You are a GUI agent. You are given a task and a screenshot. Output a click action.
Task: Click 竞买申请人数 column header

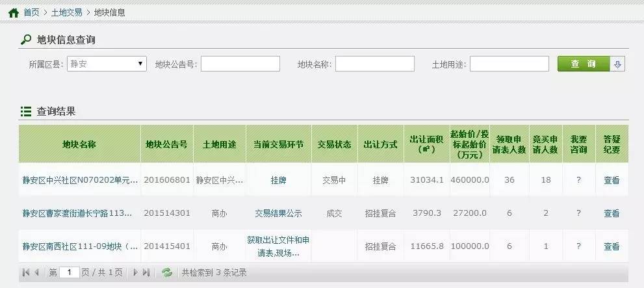(545, 144)
